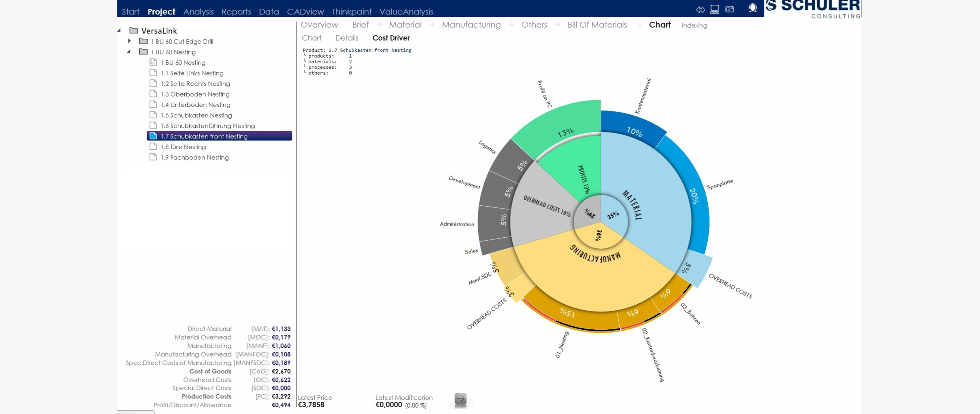Click the camera screenshot icon
Screen dimensions: 980x414
pyautogui.click(x=730, y=10)
